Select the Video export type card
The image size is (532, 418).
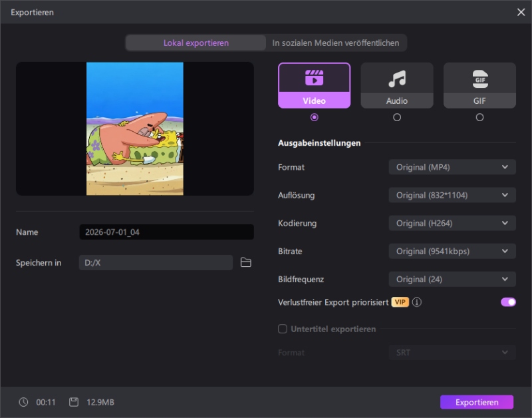click(314, 86)
